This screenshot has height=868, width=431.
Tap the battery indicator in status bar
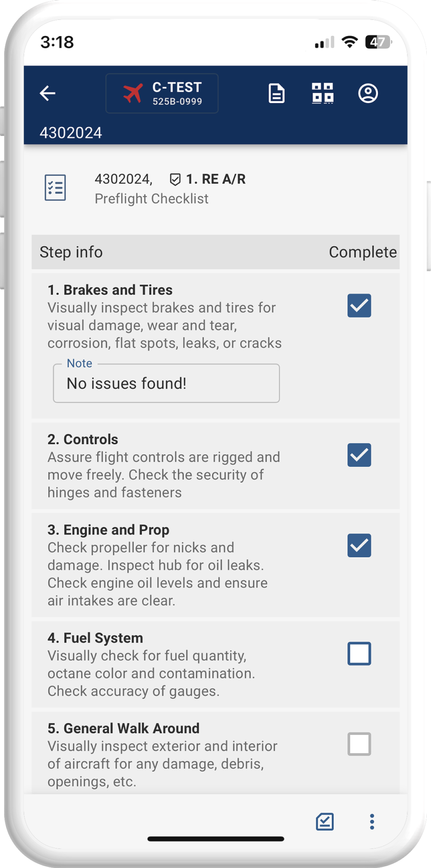coord(378,42)
